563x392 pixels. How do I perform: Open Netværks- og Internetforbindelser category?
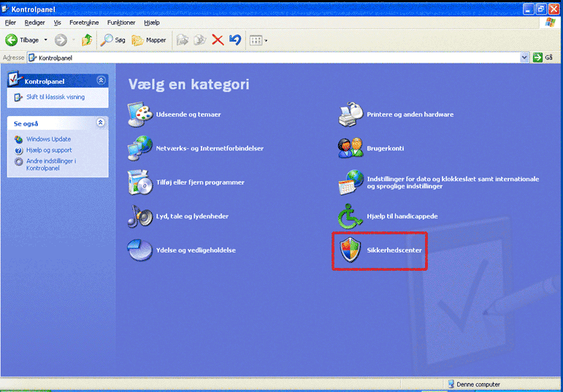coord(210,148)
